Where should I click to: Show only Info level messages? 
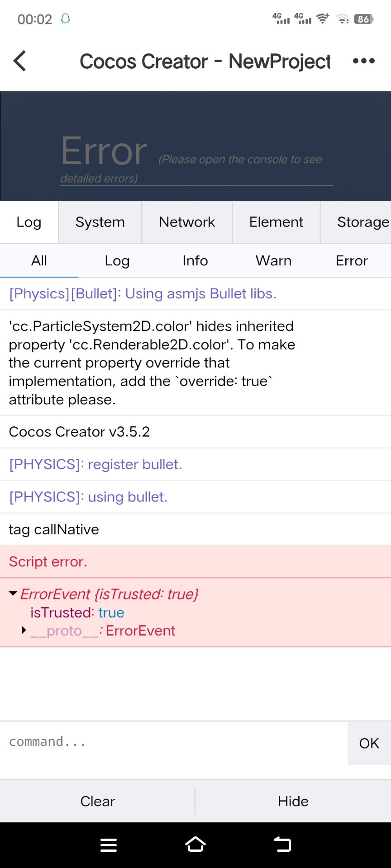[195, 261]
